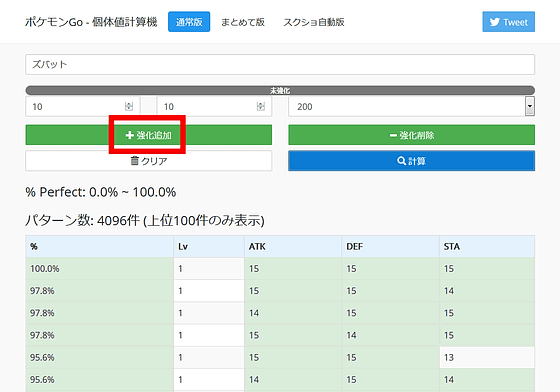Click the Lv column header

[209, 246]
